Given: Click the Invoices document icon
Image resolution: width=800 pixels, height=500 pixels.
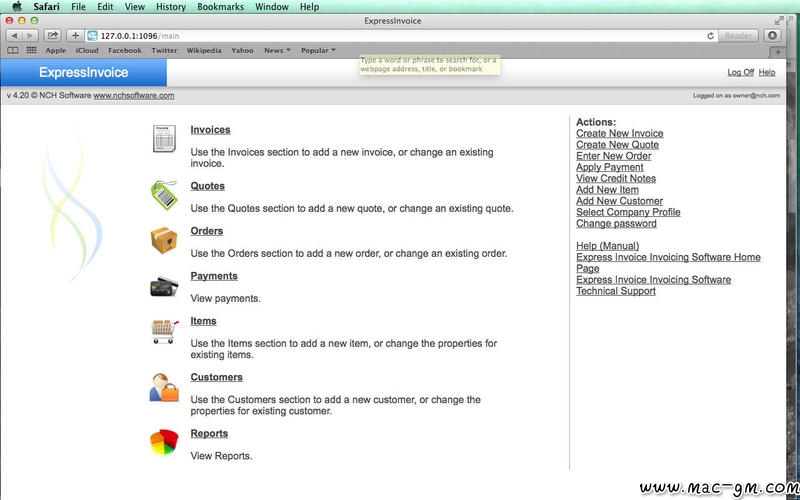Looking at the screenshot, I should point(164,138).
